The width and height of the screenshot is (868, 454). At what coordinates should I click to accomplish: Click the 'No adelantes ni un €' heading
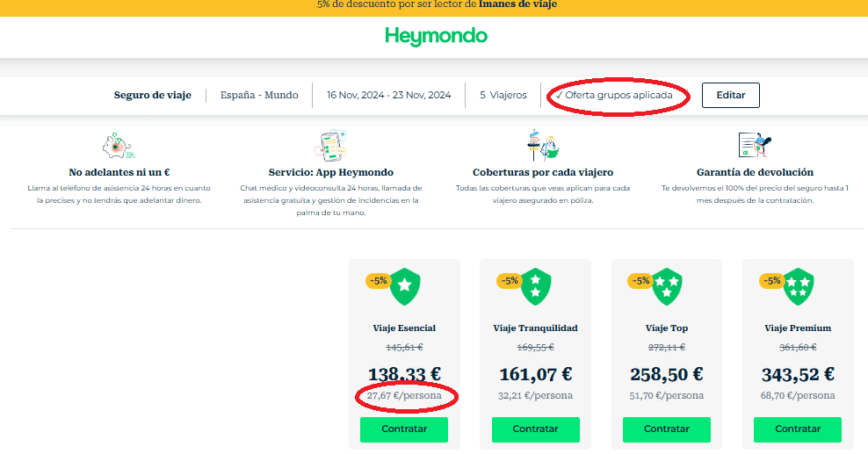pos(119,172)
